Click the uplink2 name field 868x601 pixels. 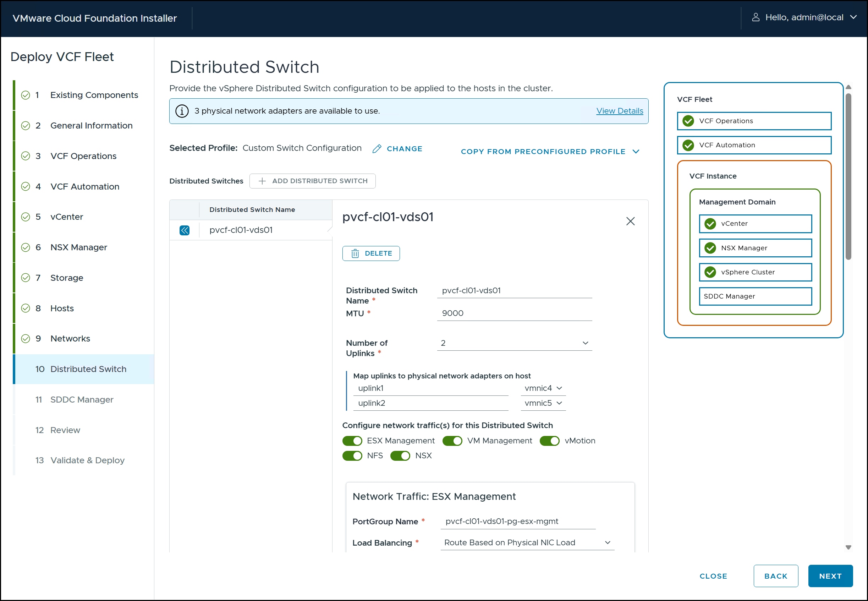click(x=430, y=403)
